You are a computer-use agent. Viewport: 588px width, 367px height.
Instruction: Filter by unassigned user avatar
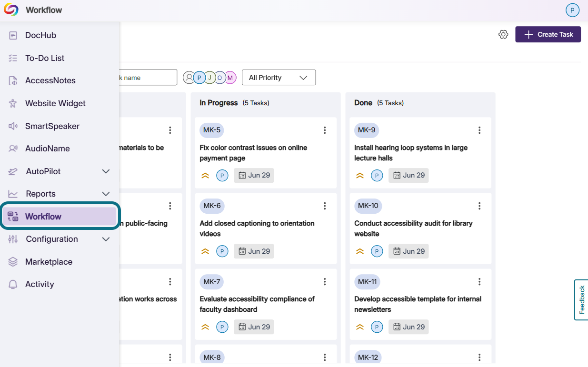189,78
